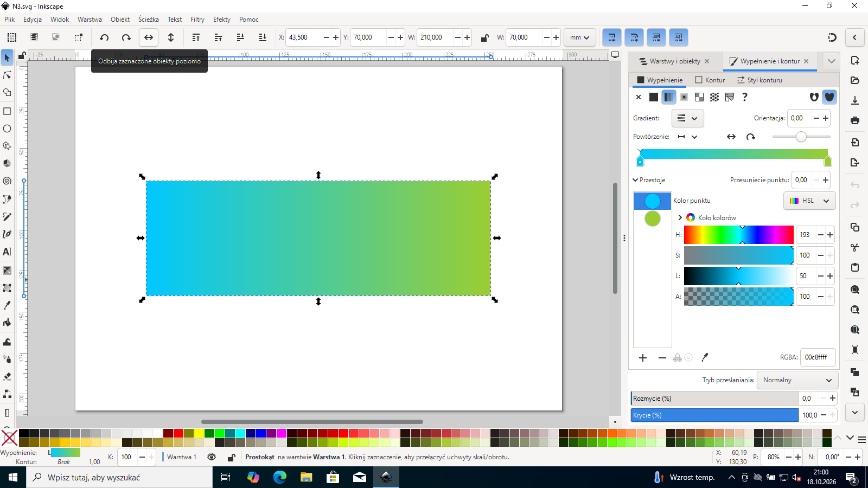
Task: Switch to the Kontur tab
Action: pyautogui.click(x=710, y=80)
